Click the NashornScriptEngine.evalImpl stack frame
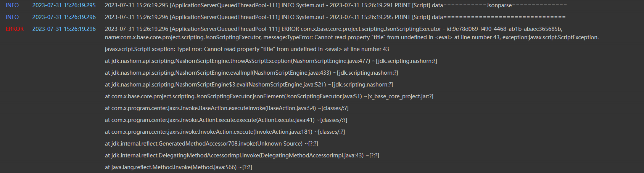 pos(251,73)
